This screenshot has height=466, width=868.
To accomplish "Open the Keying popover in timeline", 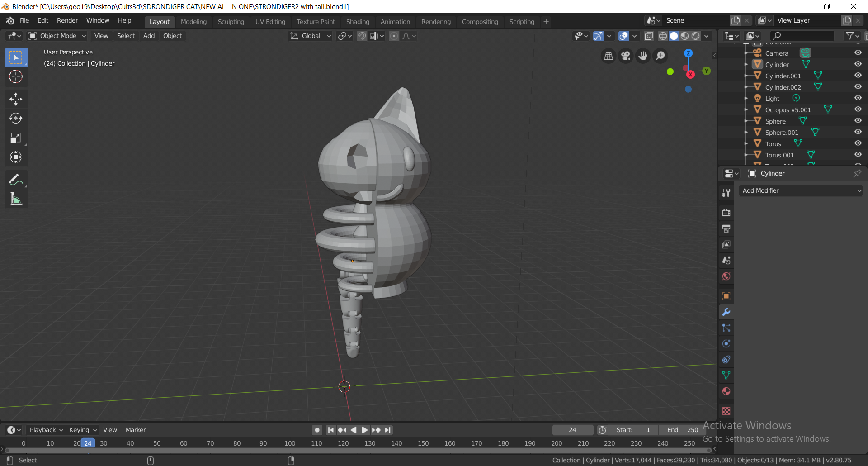I will (83, 430).
